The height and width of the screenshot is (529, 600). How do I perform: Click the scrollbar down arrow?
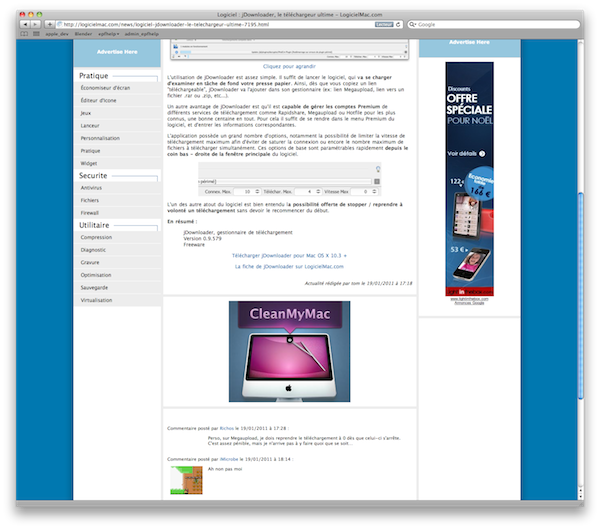(581, 495)
